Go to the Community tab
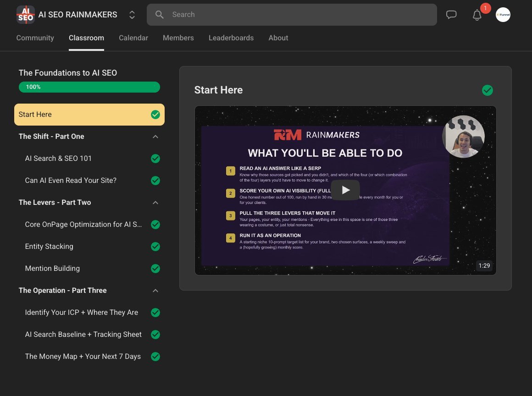 click(35, 38)
